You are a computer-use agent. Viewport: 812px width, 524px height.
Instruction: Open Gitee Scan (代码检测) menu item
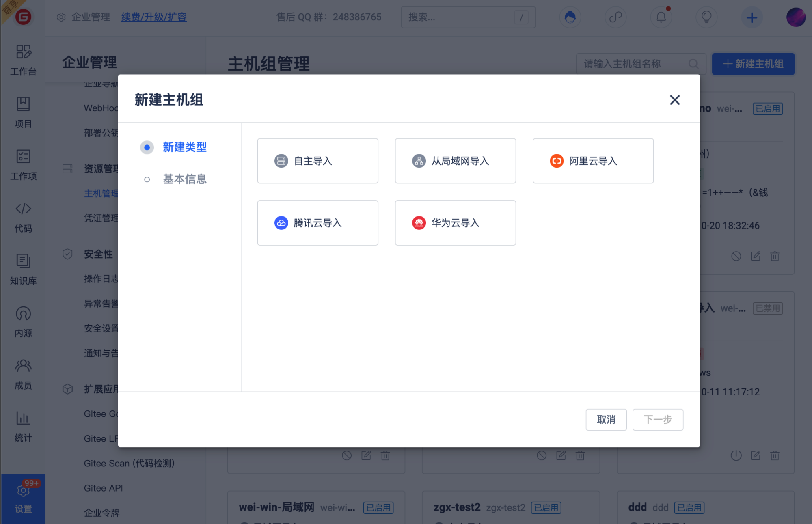(129, 463)
